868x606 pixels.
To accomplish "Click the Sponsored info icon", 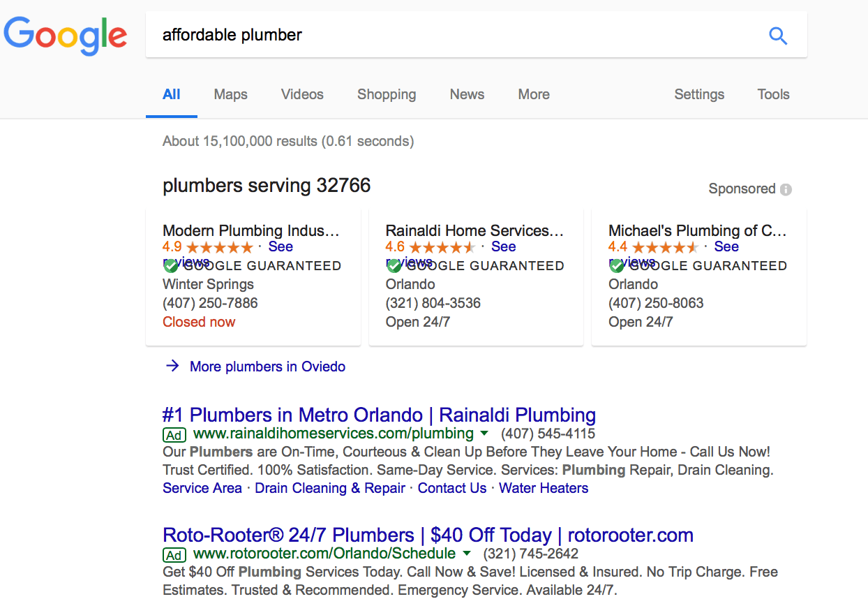I will pos(786,189).
